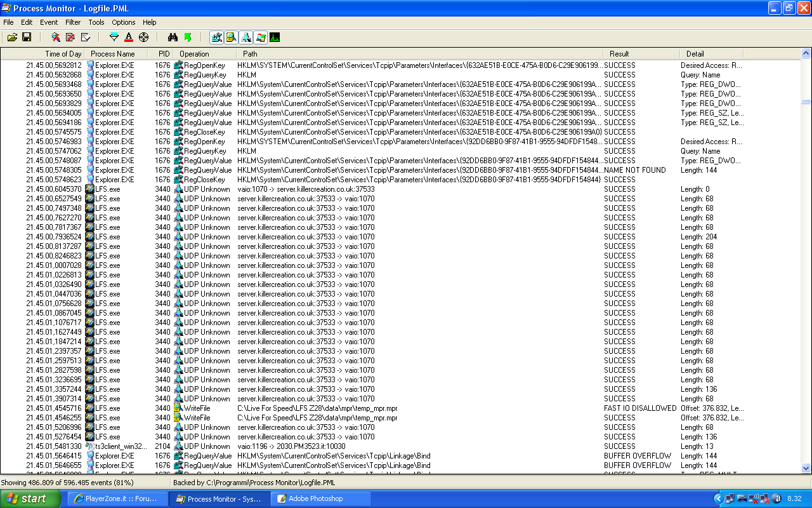Select the crosshair target window icon

coord(143,37)
